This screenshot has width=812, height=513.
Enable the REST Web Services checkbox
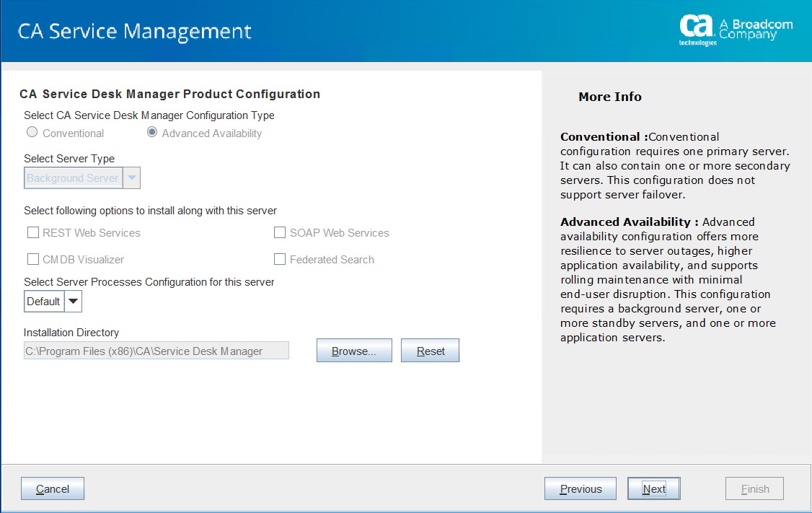(x=33, y=233)
